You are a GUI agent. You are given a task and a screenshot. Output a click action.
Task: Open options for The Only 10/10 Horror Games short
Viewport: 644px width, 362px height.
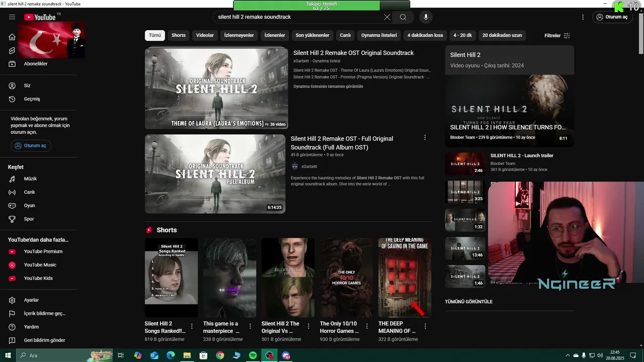click(367, 326)
